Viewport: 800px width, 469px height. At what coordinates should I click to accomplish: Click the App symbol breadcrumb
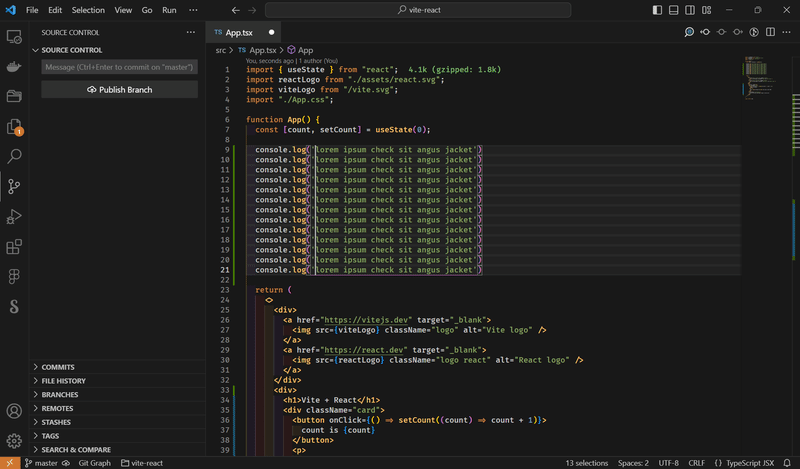(300, 50)
